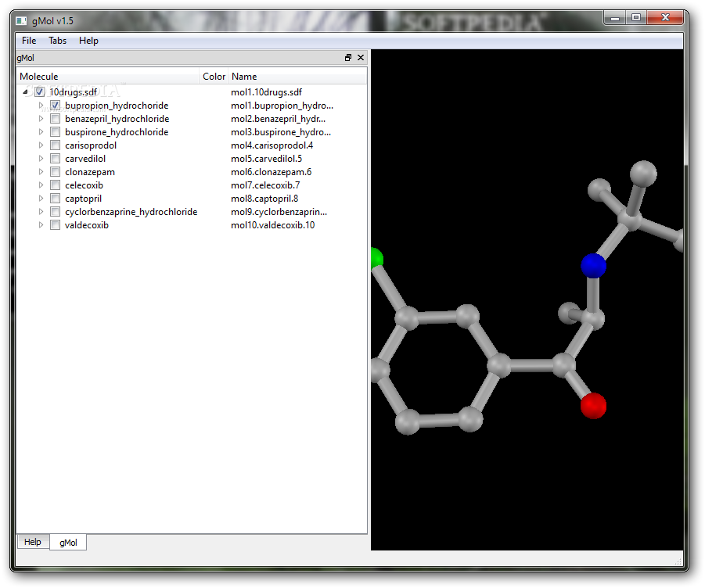The height and width of the screenshot is (588, 705).
Task: Expand the clonazepam node
Action: (41, 171)
